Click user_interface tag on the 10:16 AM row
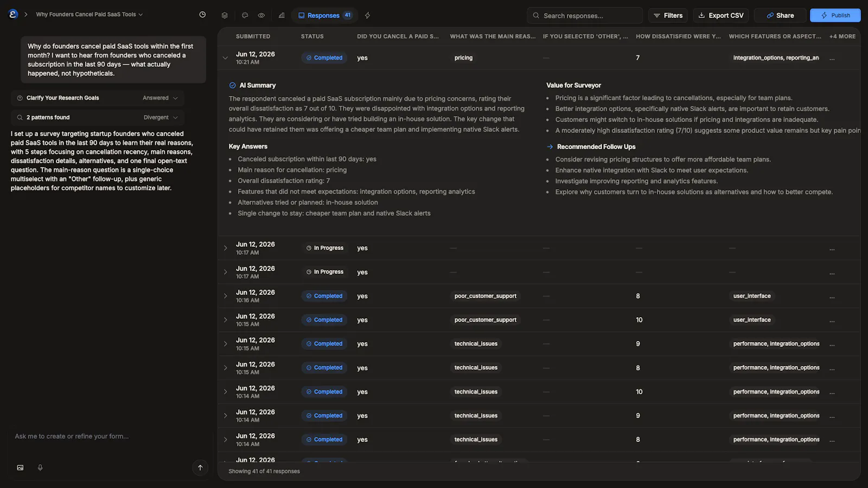This screenshot has width=868, height=488. (752, 296)
